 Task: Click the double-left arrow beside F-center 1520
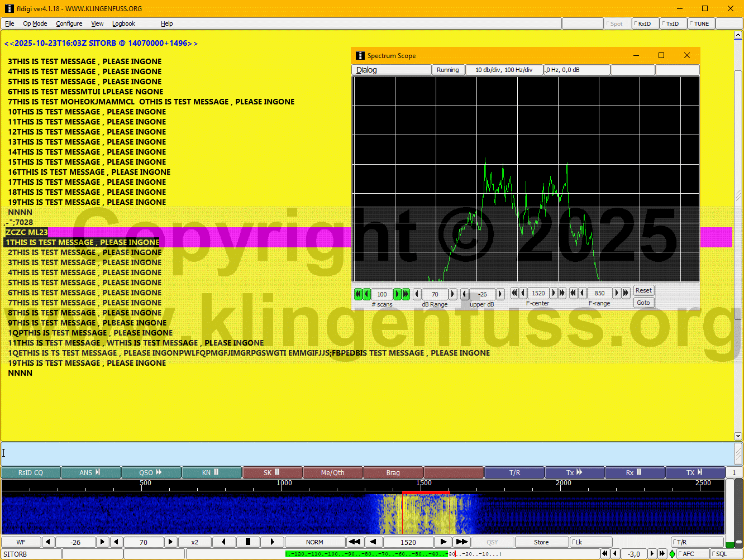click(x=514, y=293)
